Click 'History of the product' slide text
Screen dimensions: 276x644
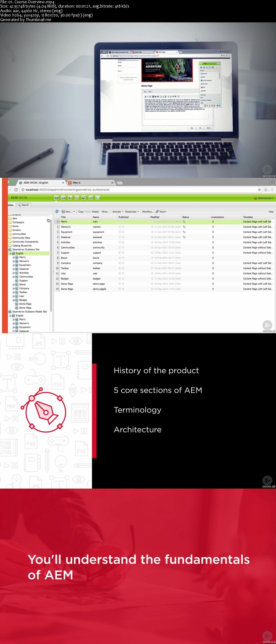coord(156,370)
